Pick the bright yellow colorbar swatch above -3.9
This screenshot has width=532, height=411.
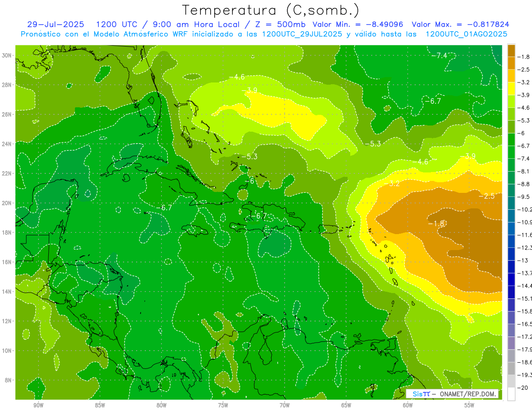[511, 89]
